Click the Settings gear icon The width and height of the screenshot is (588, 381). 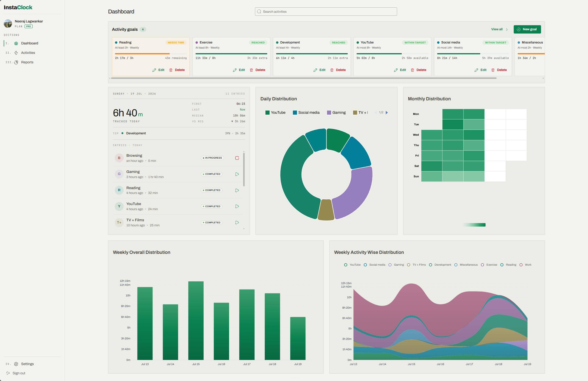(x=16, y=364)
